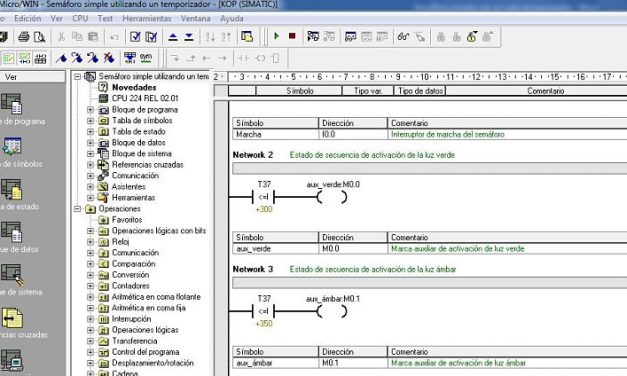
Task: Expand the Comparación tree node
Action: [90, 264]
